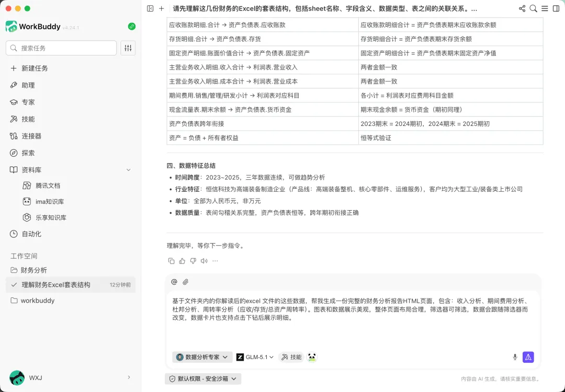Image resolution: width=565 pixels, height=392 pixels.
Task: Start voice input with microphone icon
Action: point(515,357)
